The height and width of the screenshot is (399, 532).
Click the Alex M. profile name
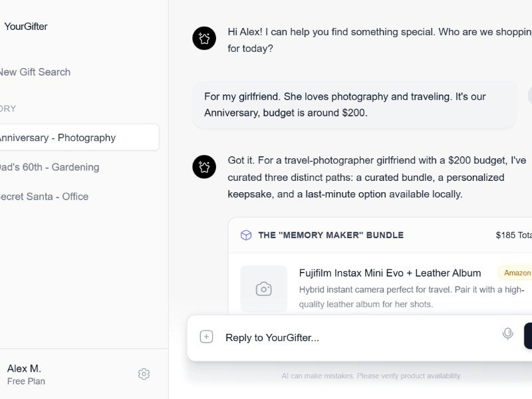(24, 368)
